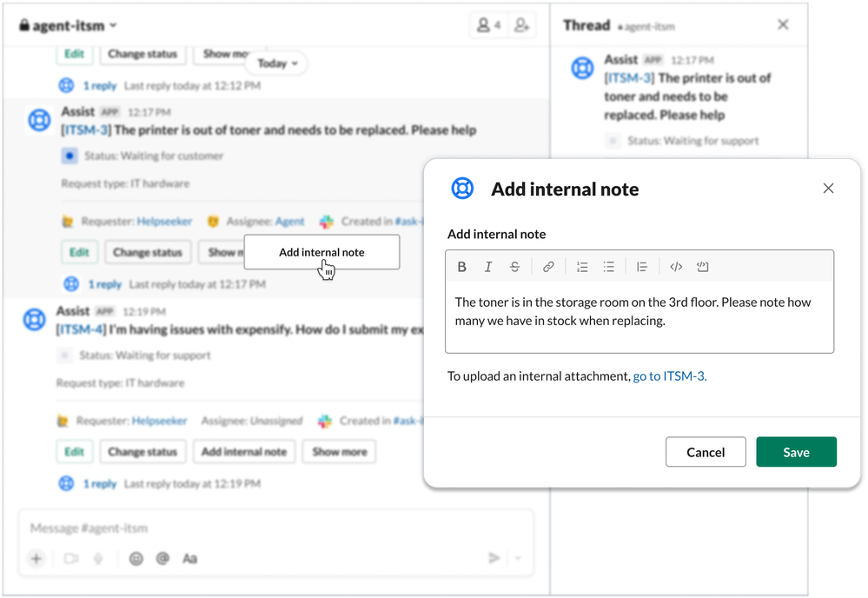The image size is (868, 598).
Task: Change status of ITSM-4 ticket
Action: click(x=142, y=451)
